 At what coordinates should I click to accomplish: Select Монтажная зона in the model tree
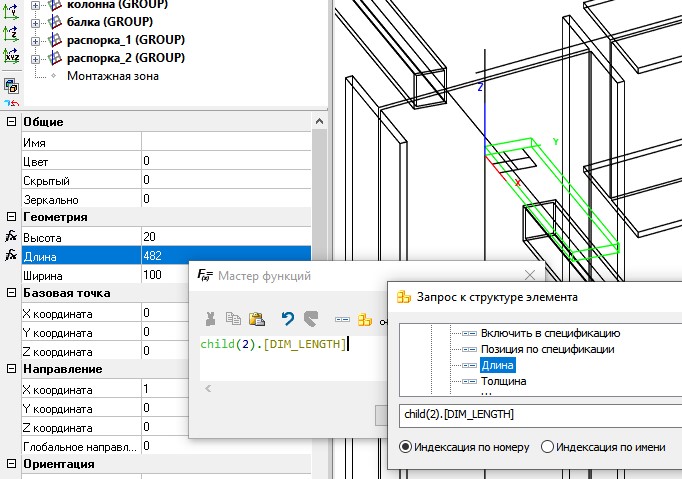112,75
